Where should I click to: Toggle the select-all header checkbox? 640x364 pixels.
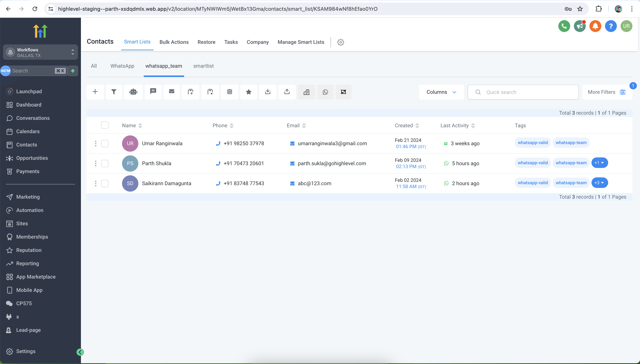[105, 125]
